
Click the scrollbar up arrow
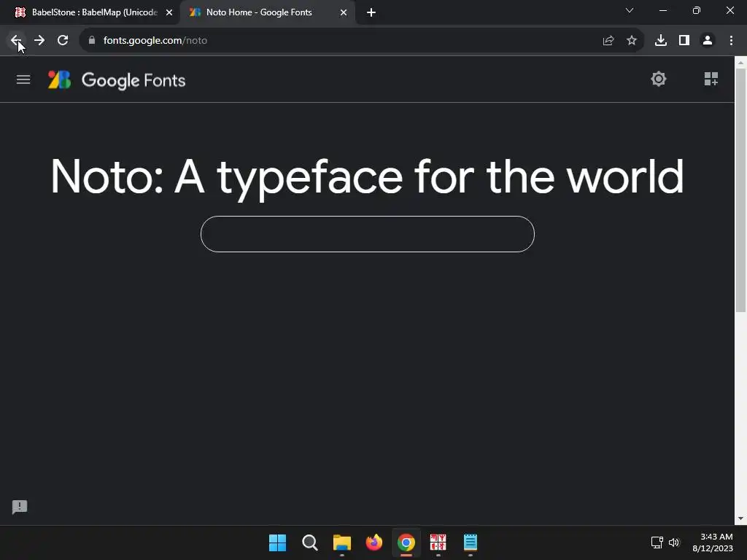pos(740,62)
